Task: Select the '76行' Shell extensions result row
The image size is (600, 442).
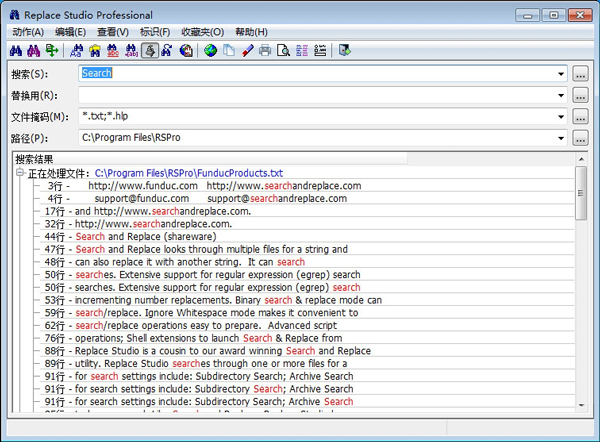Action: [x=307, y=338]
